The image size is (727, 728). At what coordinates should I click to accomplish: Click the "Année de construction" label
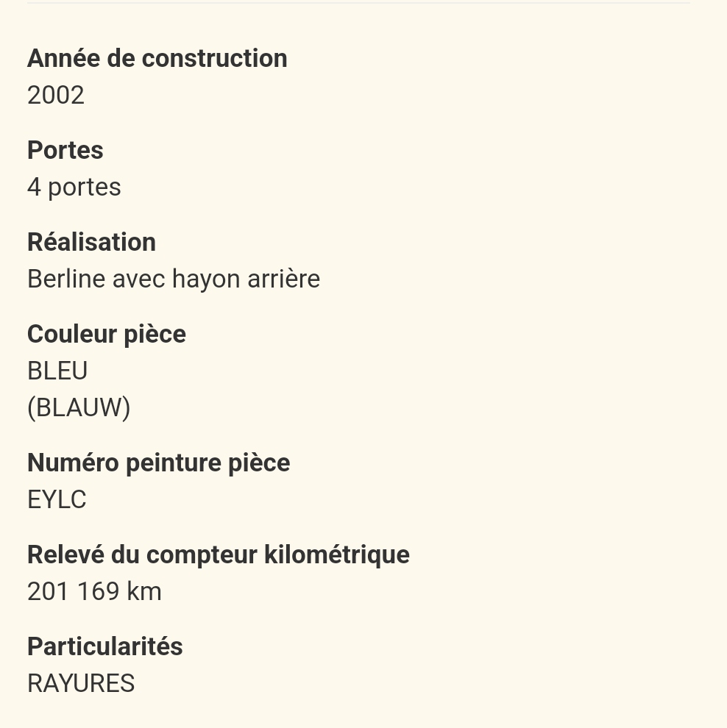(157, 58)
